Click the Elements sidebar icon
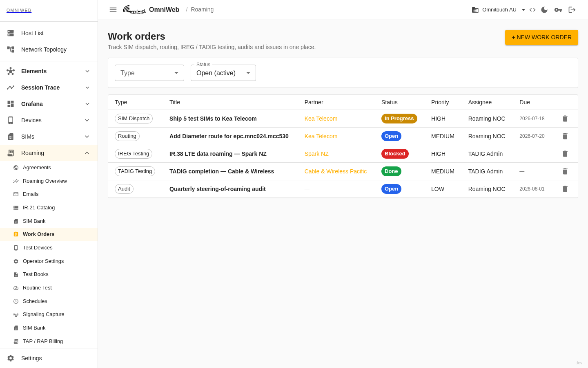The image size is (588, 368). (11, 71)
